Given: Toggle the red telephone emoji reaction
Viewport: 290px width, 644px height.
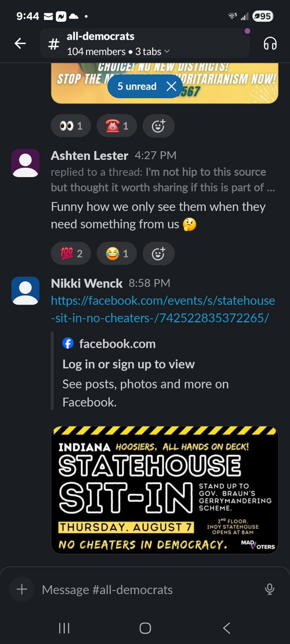Looking at the screenshot, I should 117,126.
